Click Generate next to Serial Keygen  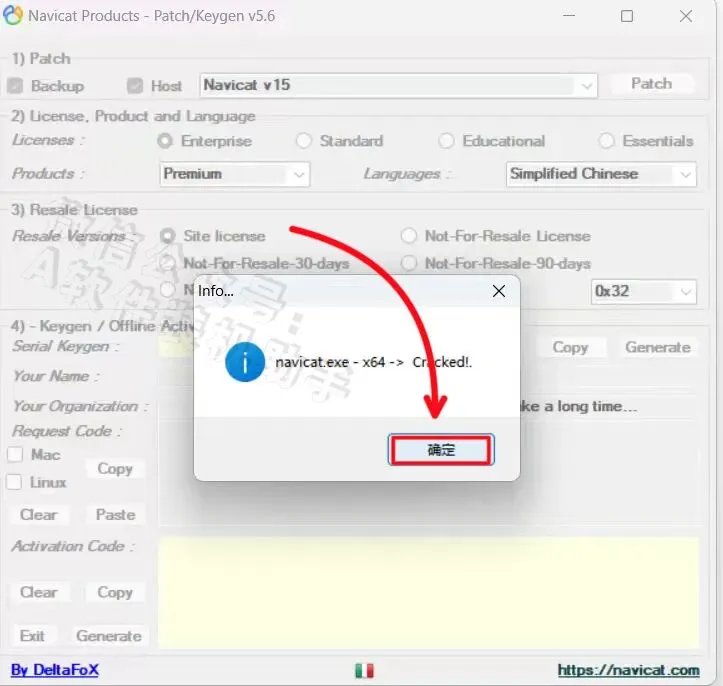(658, 348)
